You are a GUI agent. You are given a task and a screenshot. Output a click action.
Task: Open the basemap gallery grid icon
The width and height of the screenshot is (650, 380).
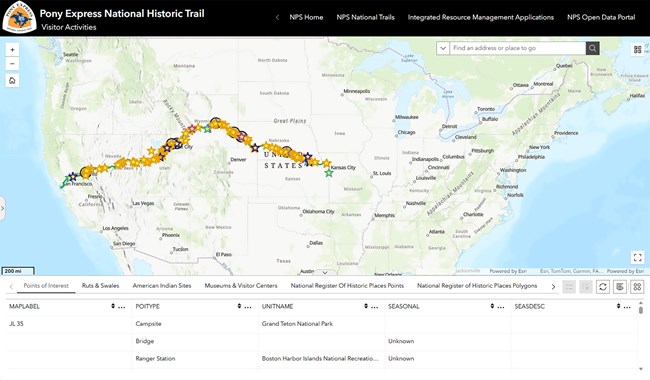point(638,50)
